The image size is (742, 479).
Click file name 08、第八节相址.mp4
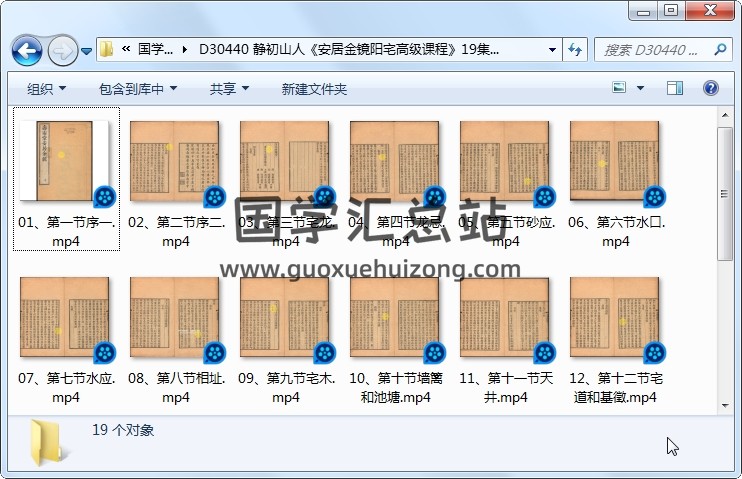point(176,388)
